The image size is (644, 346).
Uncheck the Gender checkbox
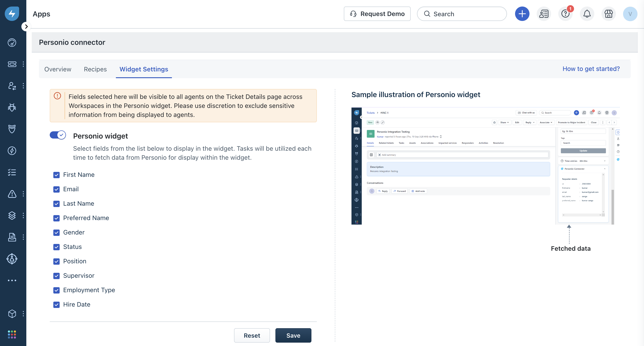56,233
